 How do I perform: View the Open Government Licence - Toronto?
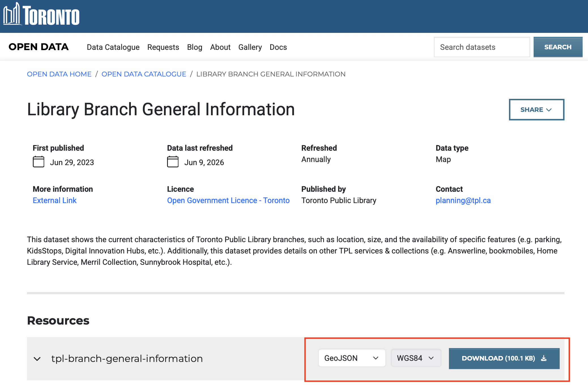(x=228, y=201)
